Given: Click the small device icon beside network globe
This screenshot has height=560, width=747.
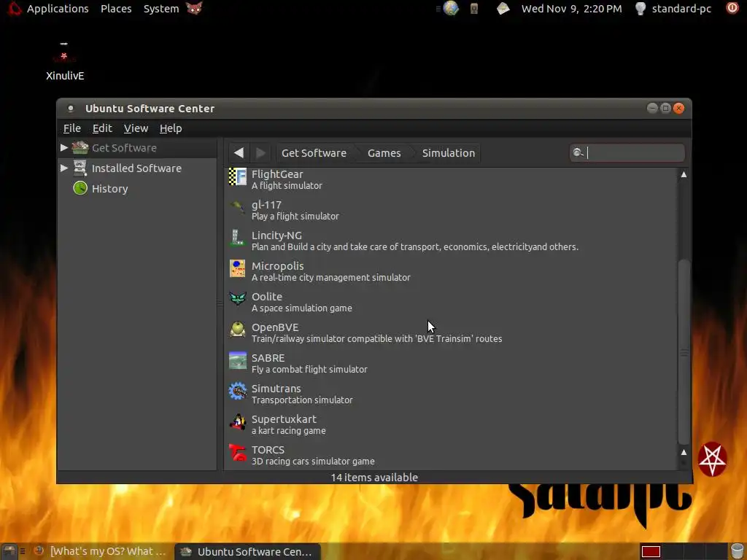Looking at the screenshot, I should [x=473, y=8].
